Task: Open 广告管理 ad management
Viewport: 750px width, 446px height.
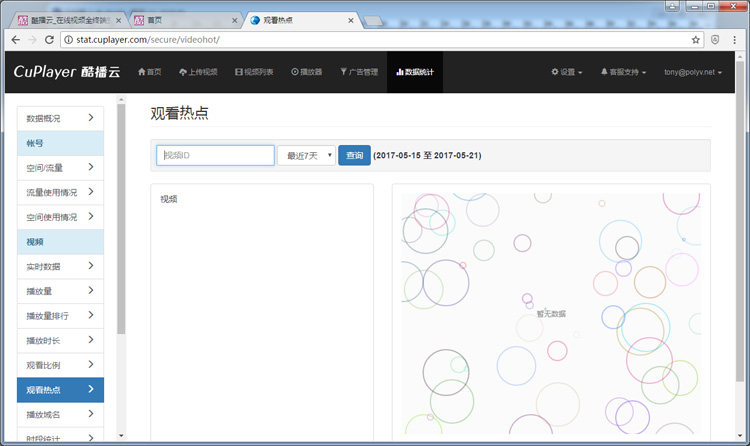Action: tap(359, 72)
